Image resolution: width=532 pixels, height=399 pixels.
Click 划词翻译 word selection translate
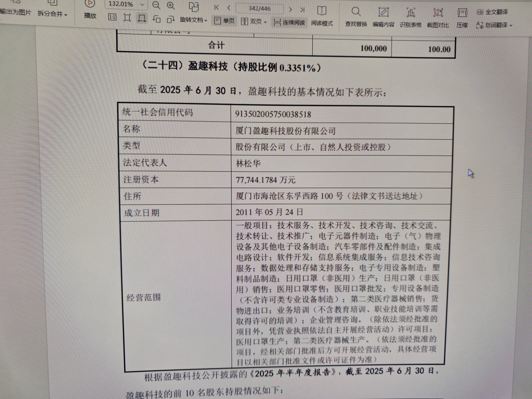[492, 25]
